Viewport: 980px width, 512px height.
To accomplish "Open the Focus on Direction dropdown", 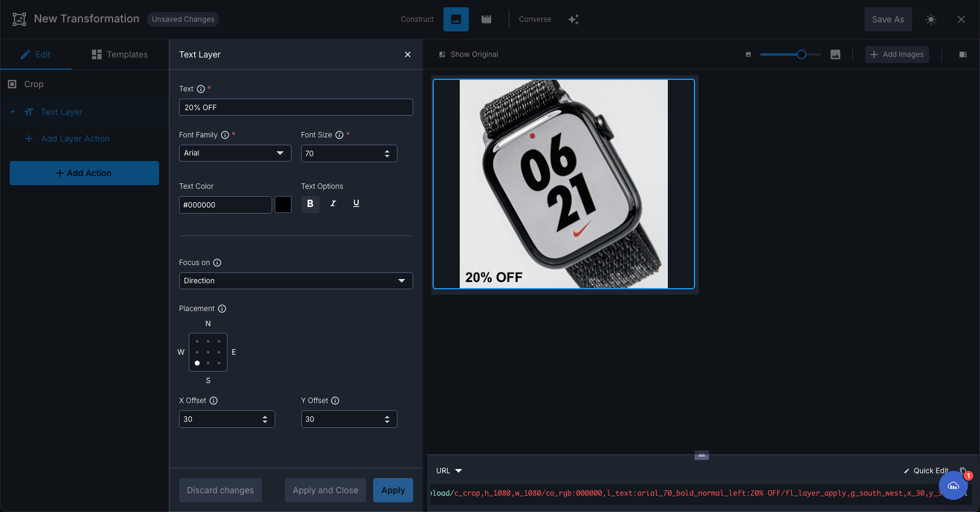I will click(296, 281).
